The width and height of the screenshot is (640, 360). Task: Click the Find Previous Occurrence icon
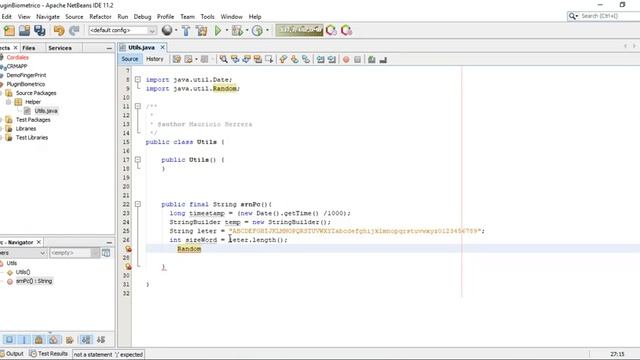[x=235, y=60]
